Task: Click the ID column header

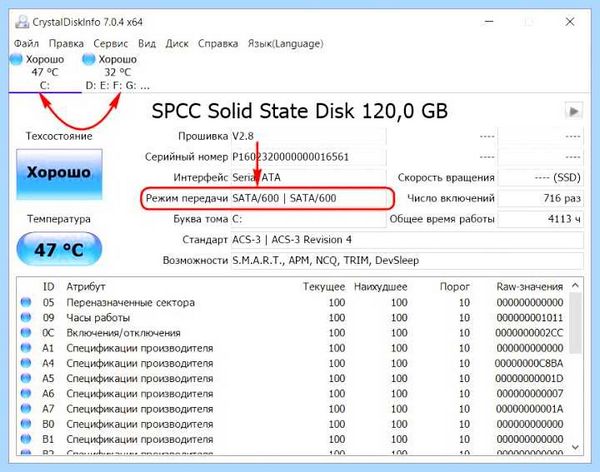Action: [x=48, y=287]
